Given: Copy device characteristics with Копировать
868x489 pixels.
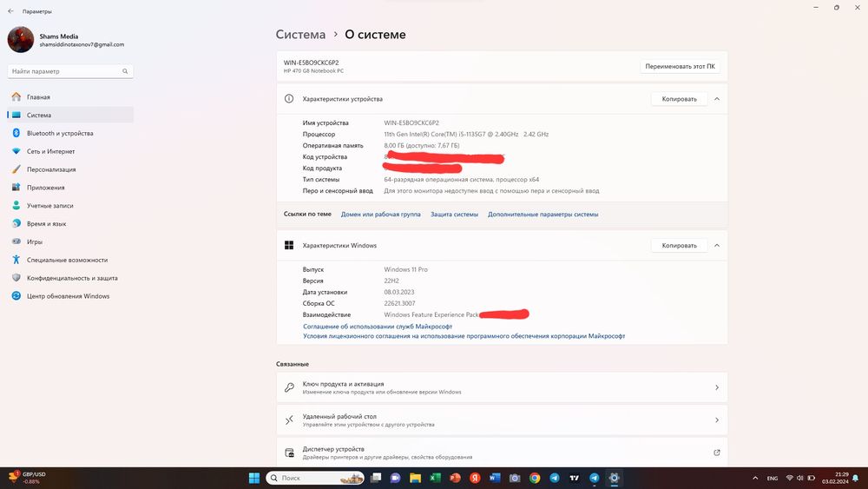Looking at the screenshot, I should point(680,99).
